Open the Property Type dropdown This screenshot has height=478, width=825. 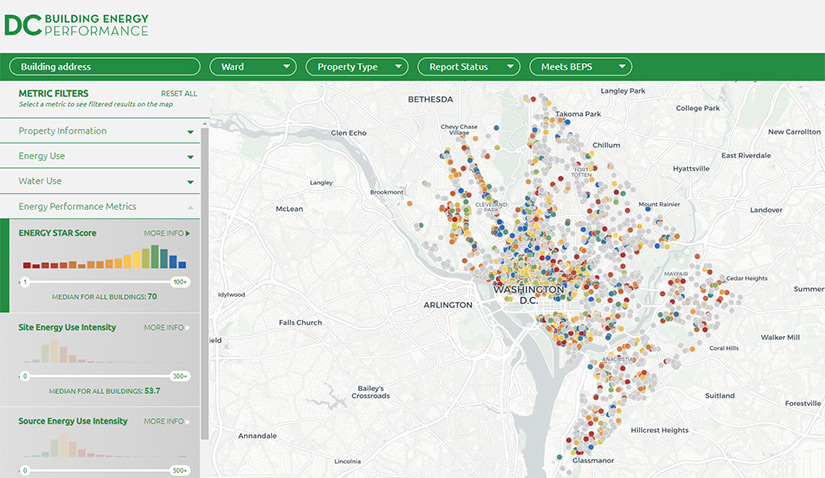357,67
